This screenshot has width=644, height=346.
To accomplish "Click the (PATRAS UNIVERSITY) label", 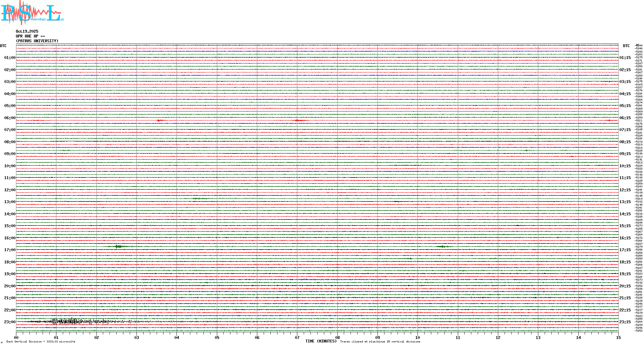I will coord(37,41).
